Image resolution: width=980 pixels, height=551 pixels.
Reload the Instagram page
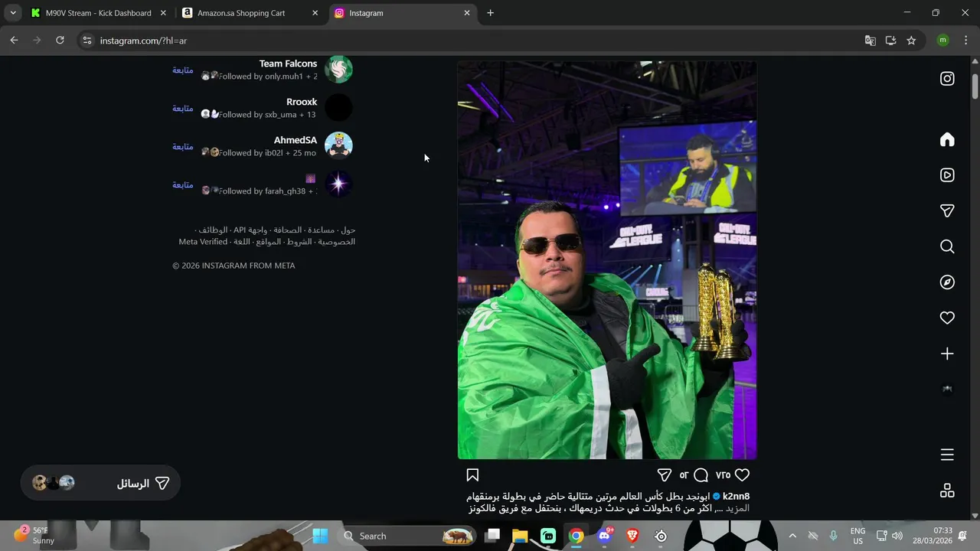click(x=60, y=41)
